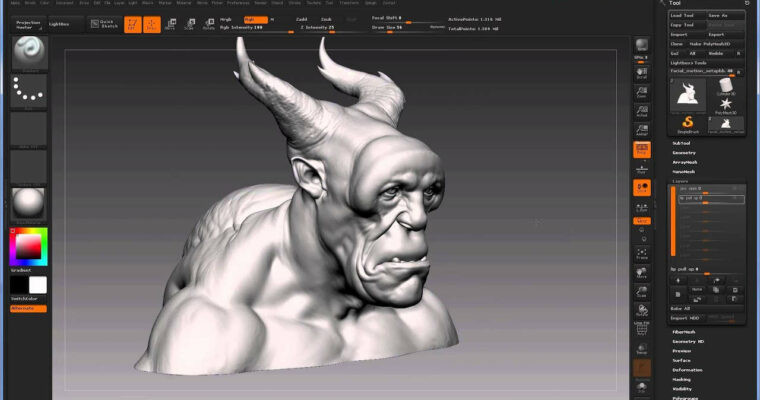Expand the FiberMesh section
Image resolution: width=760 pixels, height=400 pixels.
tap(684, 332)
